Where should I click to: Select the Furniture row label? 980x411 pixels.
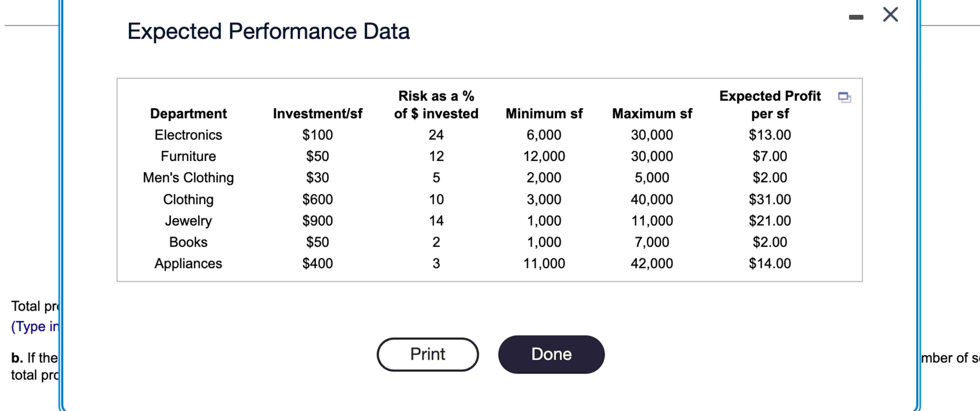point(188,156)
